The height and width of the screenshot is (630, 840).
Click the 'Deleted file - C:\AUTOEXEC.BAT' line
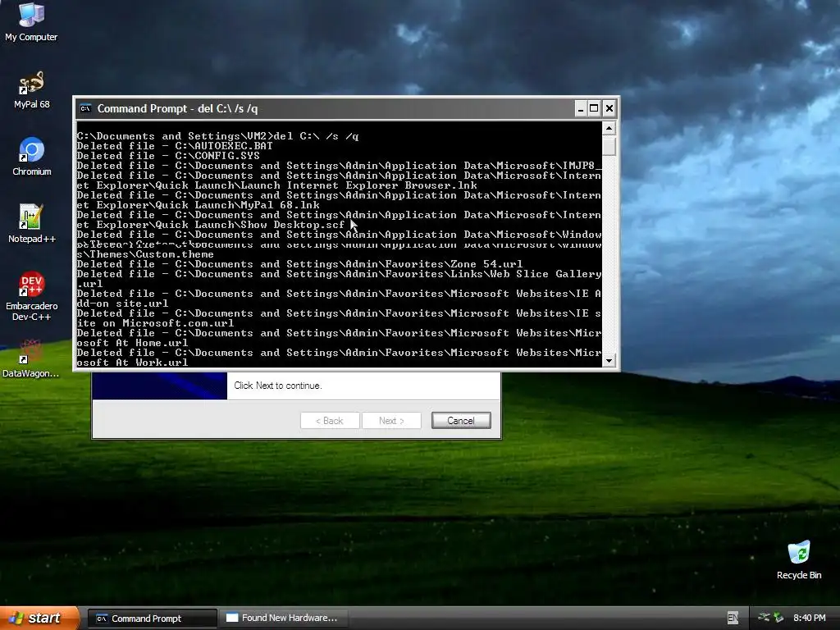pyautogui.click(x=175, y=146)
